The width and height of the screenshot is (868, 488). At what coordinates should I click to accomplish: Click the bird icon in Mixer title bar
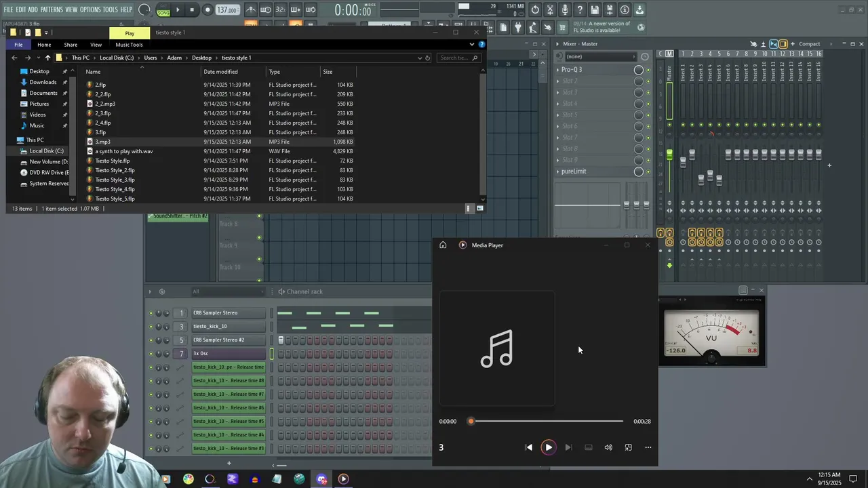753,44
